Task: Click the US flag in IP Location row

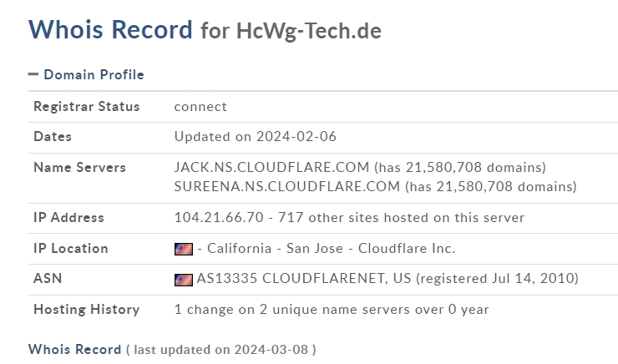Action: click(x=184, y=249)
